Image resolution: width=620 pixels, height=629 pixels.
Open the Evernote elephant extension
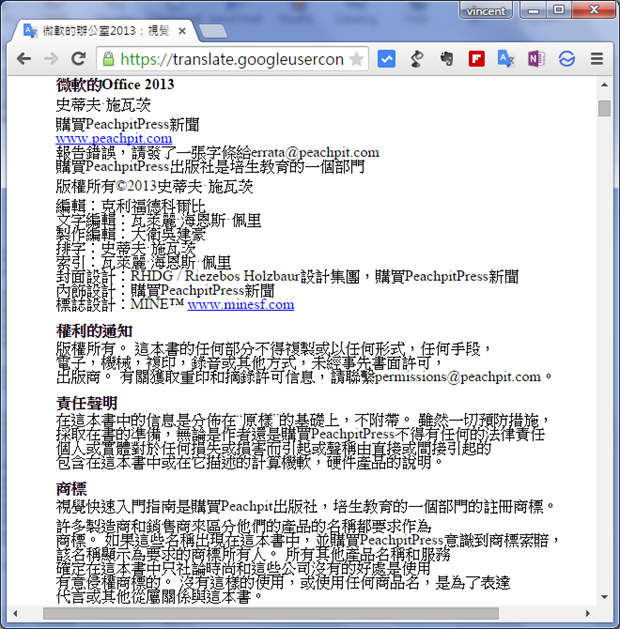[446, 59]
